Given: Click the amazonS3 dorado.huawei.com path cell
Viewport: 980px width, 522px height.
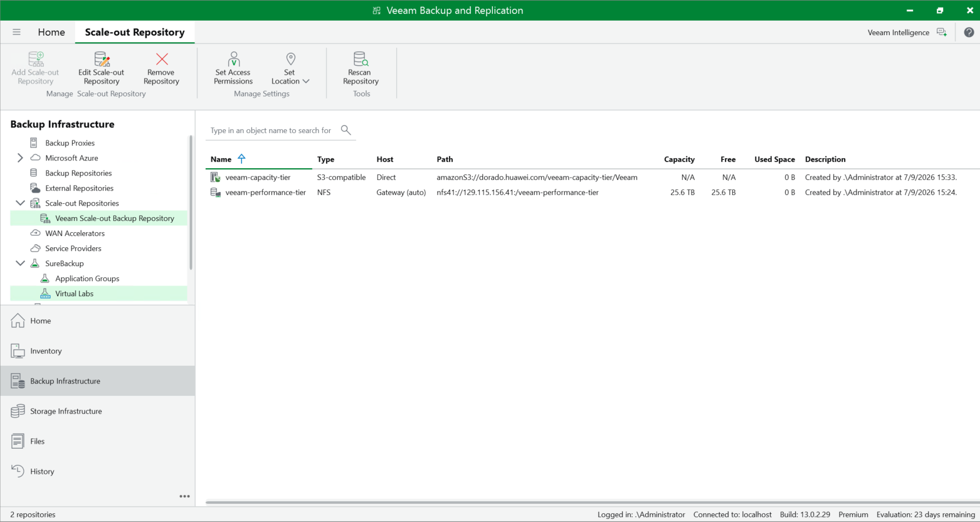Looking at the screenshot, I should pos(537,178).
